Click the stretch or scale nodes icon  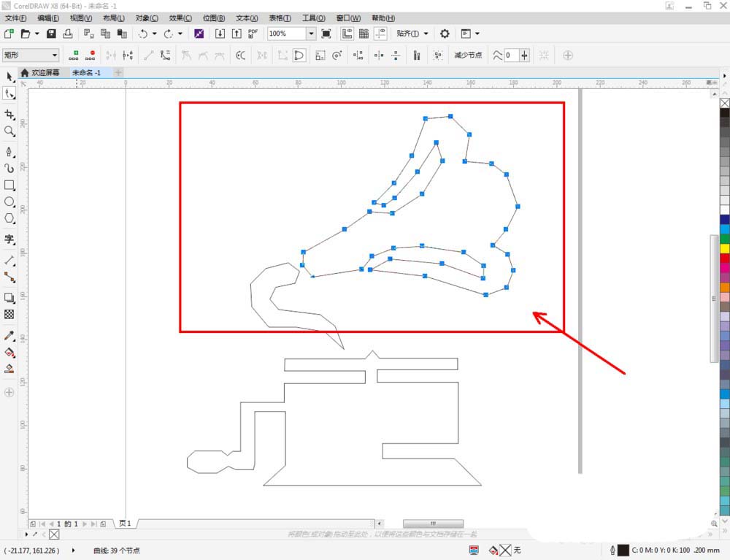(x=320, y=55)
